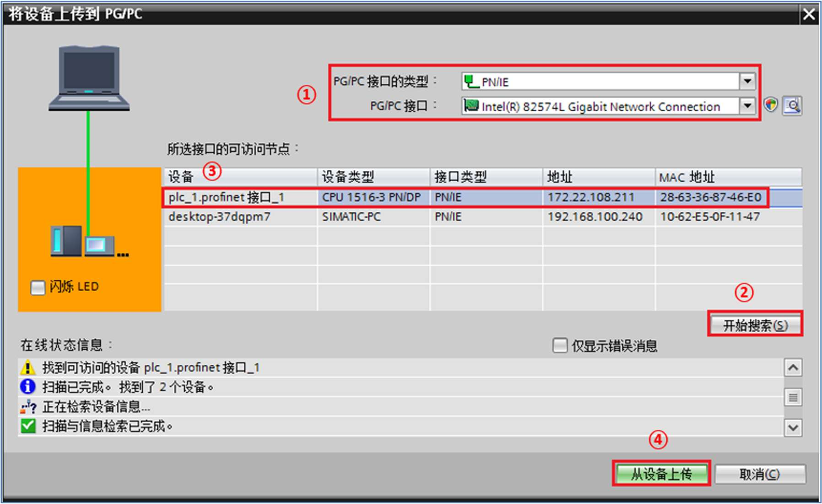This screenshot has width=822, height=504.
Task: Click 从设备上传 to upload from device
Action: [x=662, y=474]
